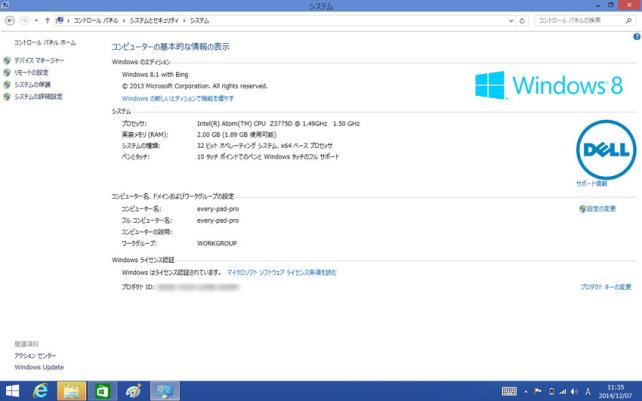
Task: Open Windows Update link
Action: [39, 367]
